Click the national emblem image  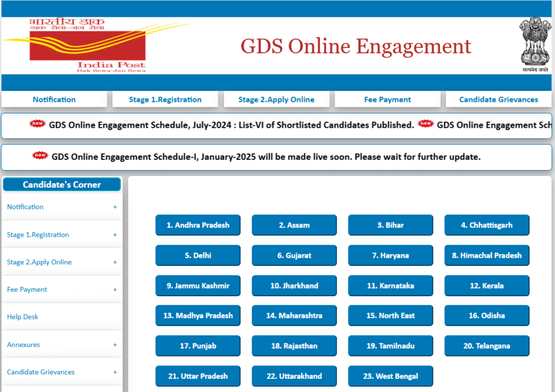(x=534, y=42)
